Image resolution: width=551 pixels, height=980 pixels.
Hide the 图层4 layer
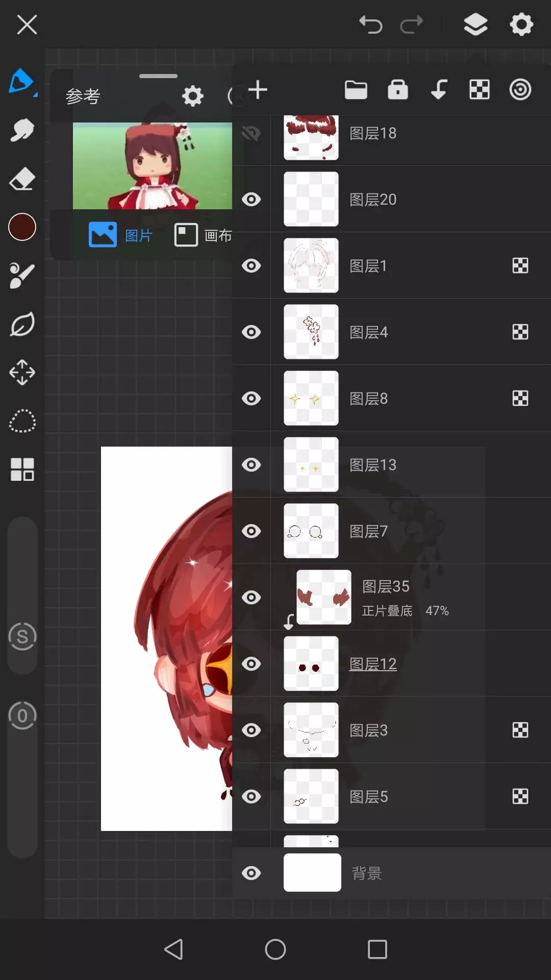click(x=251, y=332)
